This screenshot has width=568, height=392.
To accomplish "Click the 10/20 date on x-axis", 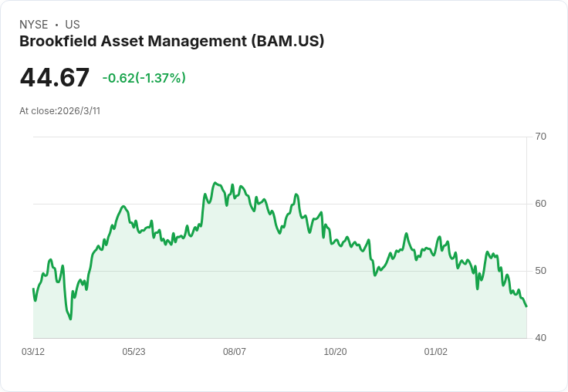I will tap(335, 351).
